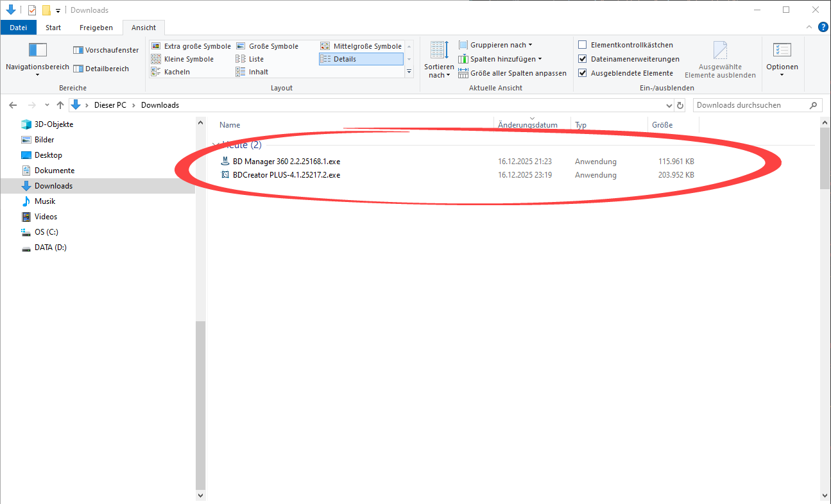Enable Elementkontrollkästchen checkbox
The image size is (831, 504).
[x=583, y=44]
